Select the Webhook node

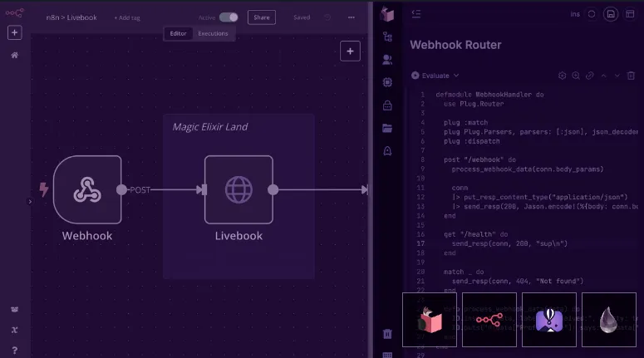coord(87,189)
